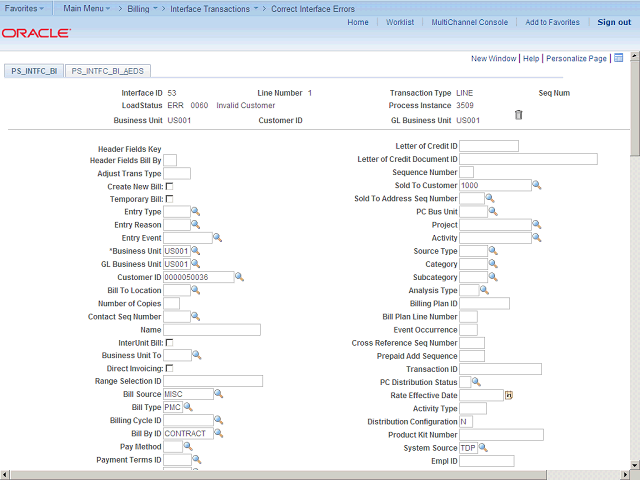Delete the interface line with trash icon
This screenshot has width=640, height=480.
(518, 115)
